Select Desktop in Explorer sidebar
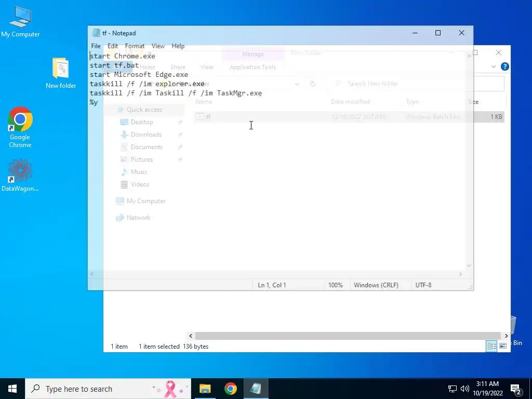Screen dimensions: 532x399 click(142, 122)
